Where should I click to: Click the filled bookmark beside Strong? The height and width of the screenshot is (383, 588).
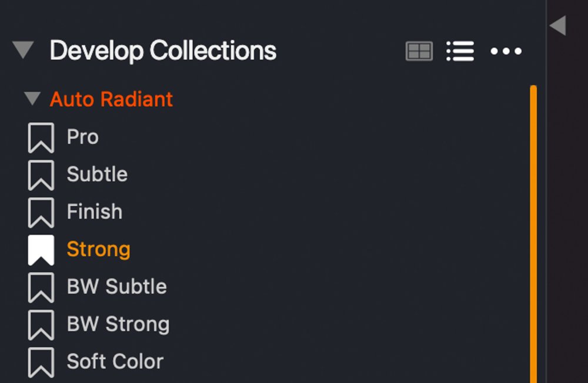click(41, 250)
